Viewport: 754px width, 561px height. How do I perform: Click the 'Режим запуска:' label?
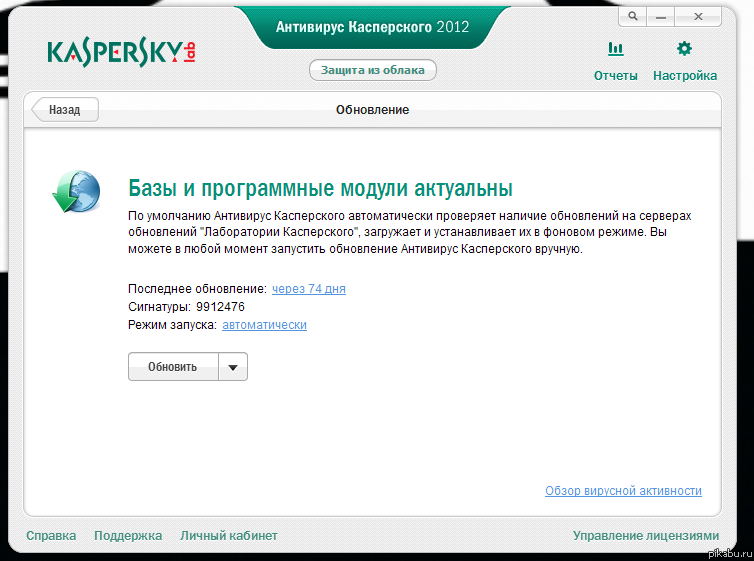[172, 325]
